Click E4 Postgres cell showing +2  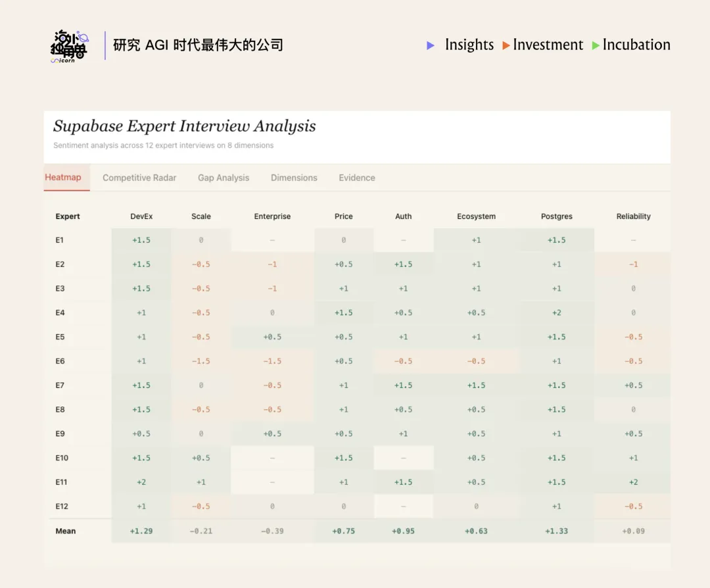557,312
